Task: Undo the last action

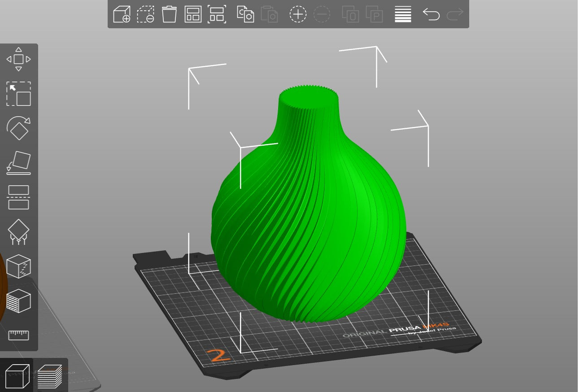Action: (x=431, y=14)
